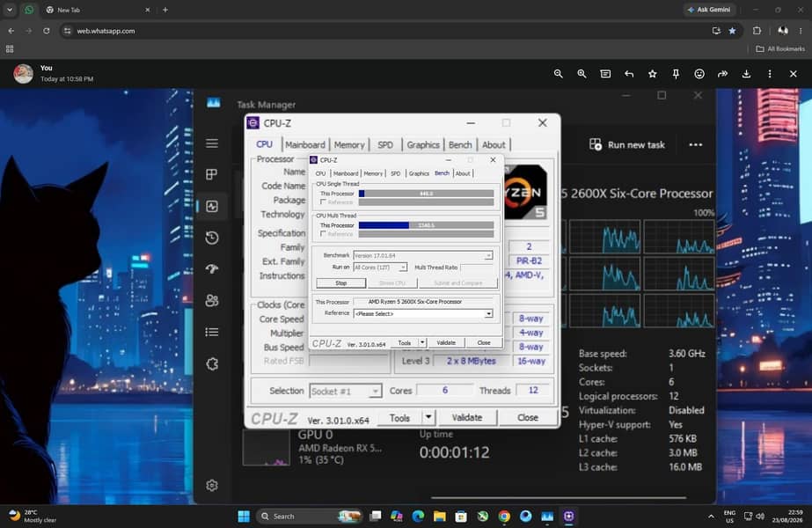
Task: Open the Chrome profile avatar
Action: coord(782,31)
